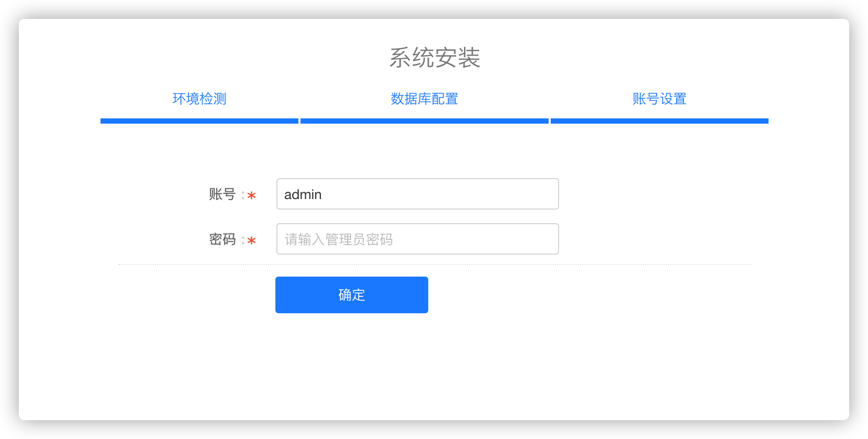Click the gray colon after 密码
Screen dimensions: 868x439
(243, 240)
